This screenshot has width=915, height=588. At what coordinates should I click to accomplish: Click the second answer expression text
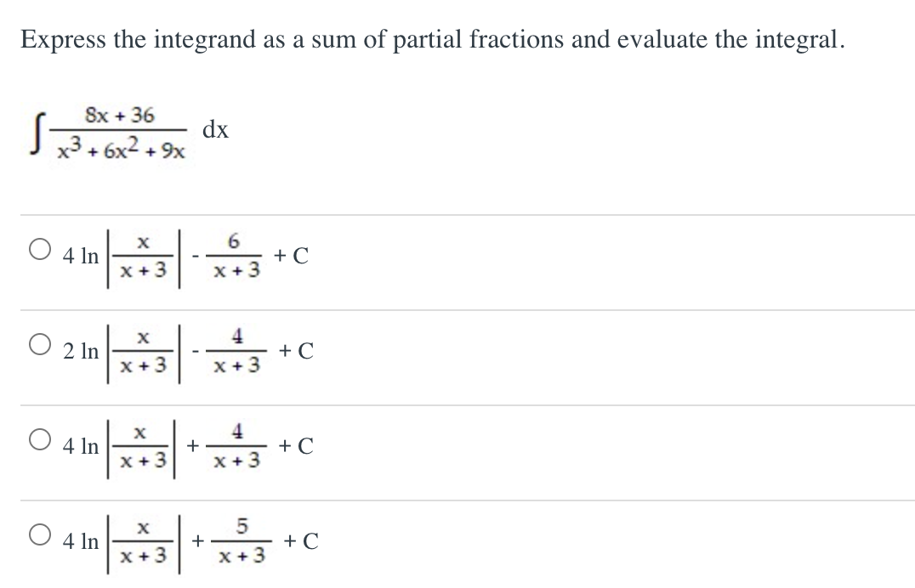click(183, 350)
